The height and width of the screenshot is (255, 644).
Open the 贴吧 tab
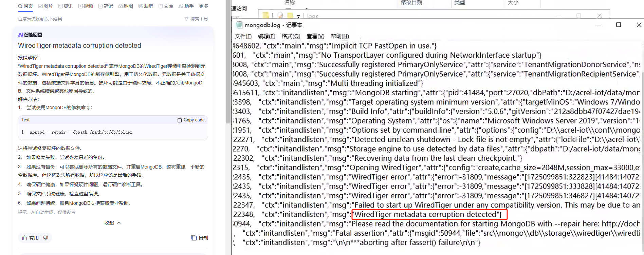pyautogui.click(x=146, y=6)
